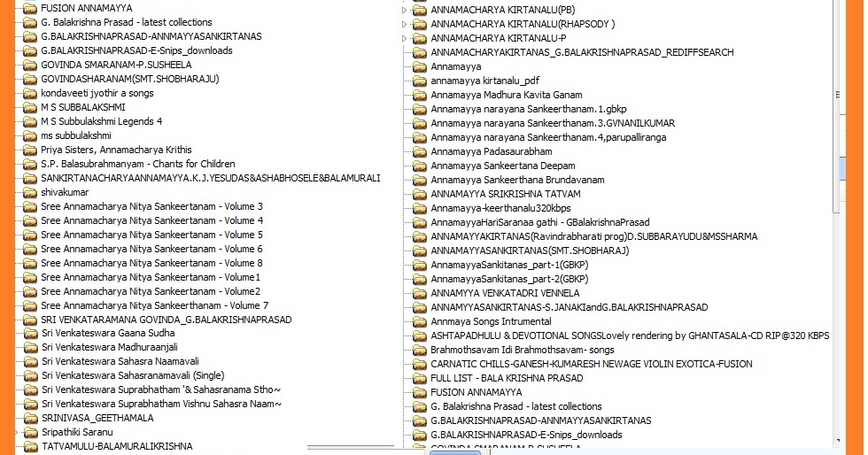The image size is (868, 455).
Task: Click folder icon for kondaveeti jyothir a songs
Action: point(30,94)
